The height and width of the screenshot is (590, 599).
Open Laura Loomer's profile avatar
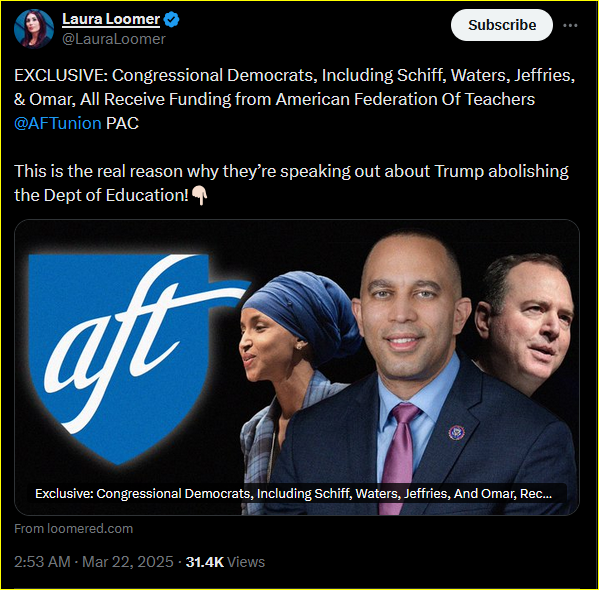coord(34,29)
